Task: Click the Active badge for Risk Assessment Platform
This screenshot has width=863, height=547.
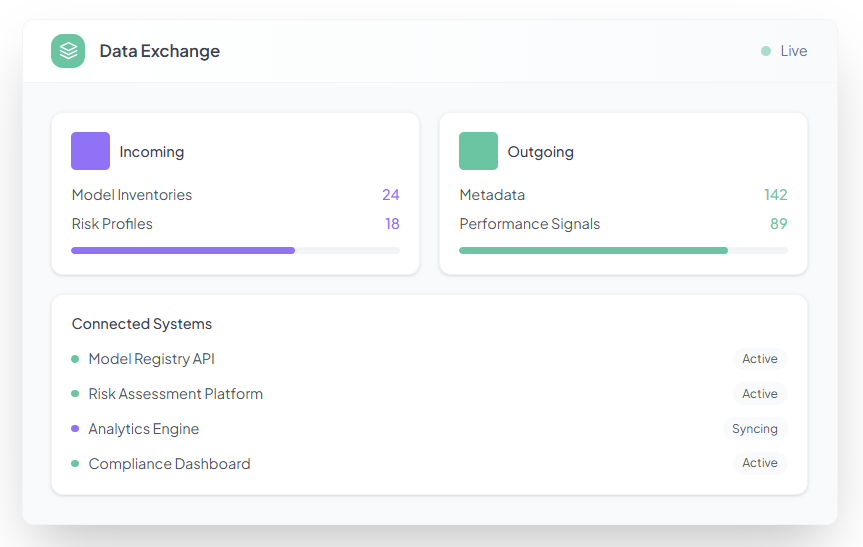Action: point(759,394)
